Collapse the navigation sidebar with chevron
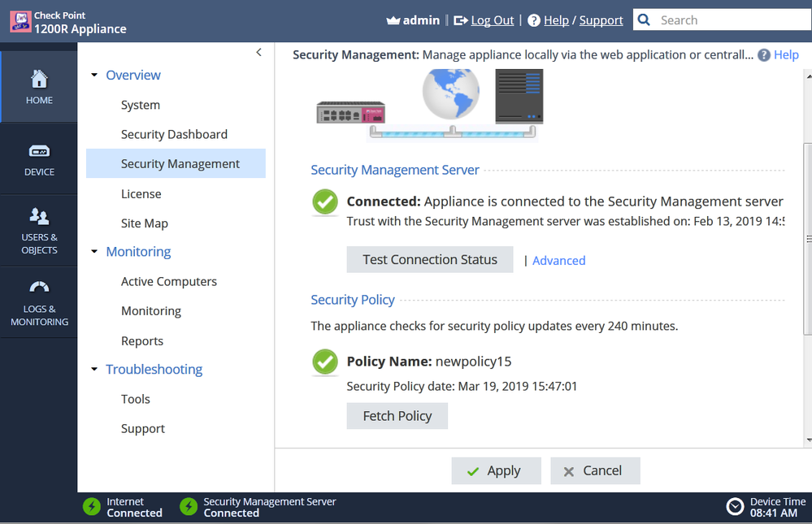The image size is (812, 524). coord(258,52)
